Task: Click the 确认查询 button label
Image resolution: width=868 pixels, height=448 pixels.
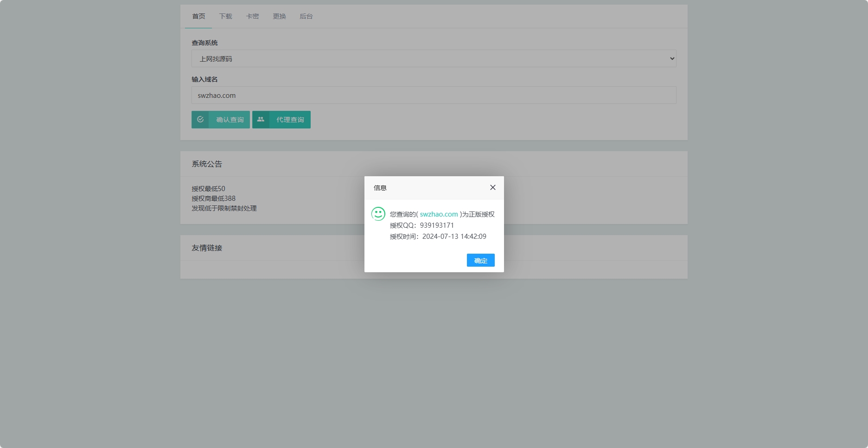Action: coord(230,120)
